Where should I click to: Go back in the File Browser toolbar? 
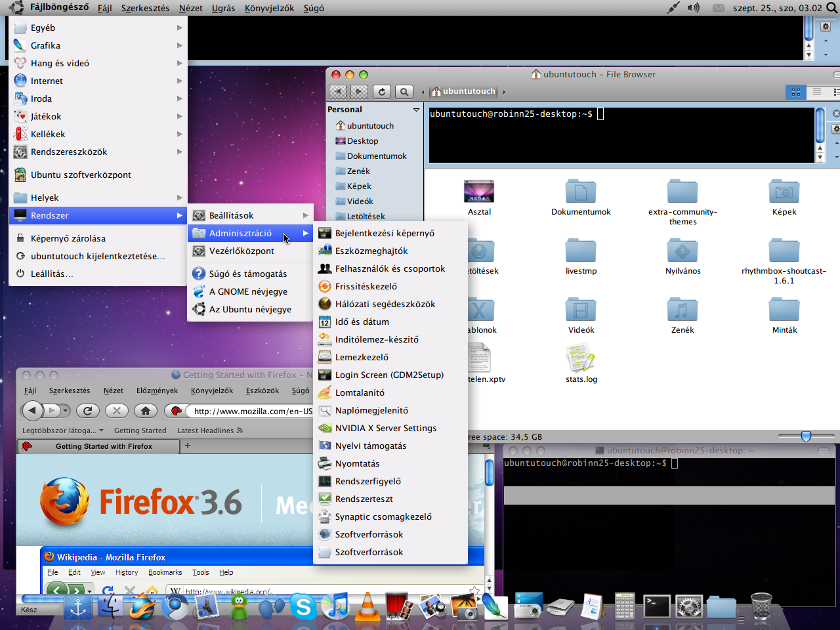(x=337, y=92)
